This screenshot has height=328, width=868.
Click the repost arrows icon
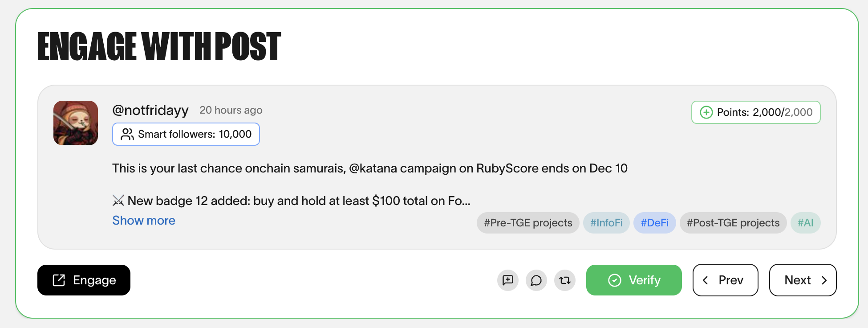pos(565,280)
